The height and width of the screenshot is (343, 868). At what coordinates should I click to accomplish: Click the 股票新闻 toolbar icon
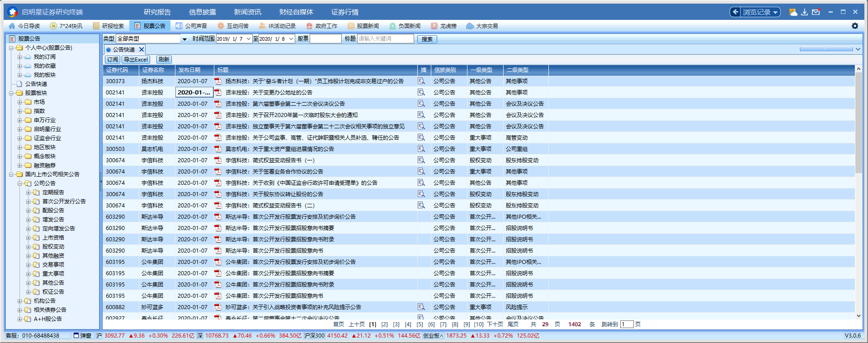351,26
